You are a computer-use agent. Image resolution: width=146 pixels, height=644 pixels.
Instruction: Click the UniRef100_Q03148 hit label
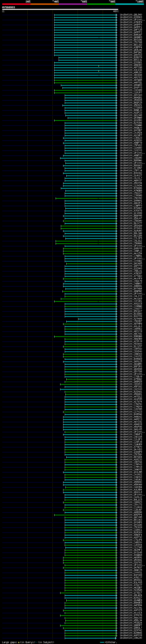131,552
